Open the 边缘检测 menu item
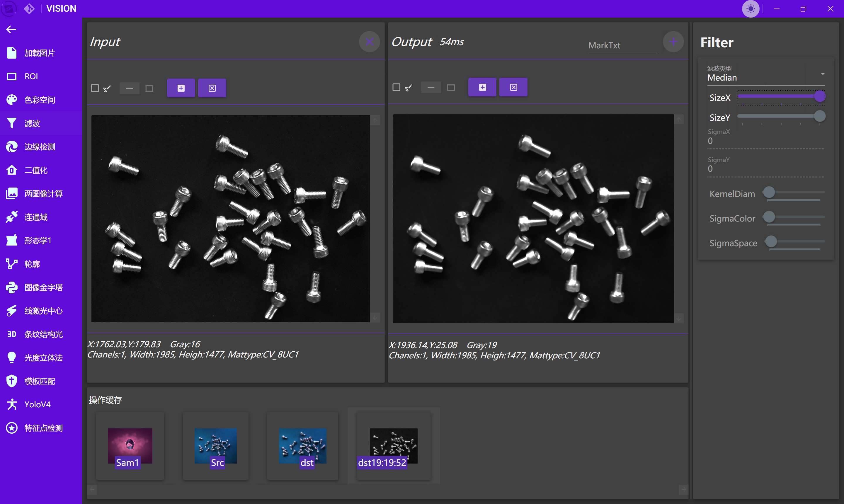844x504 pixels. click(39, 147)
